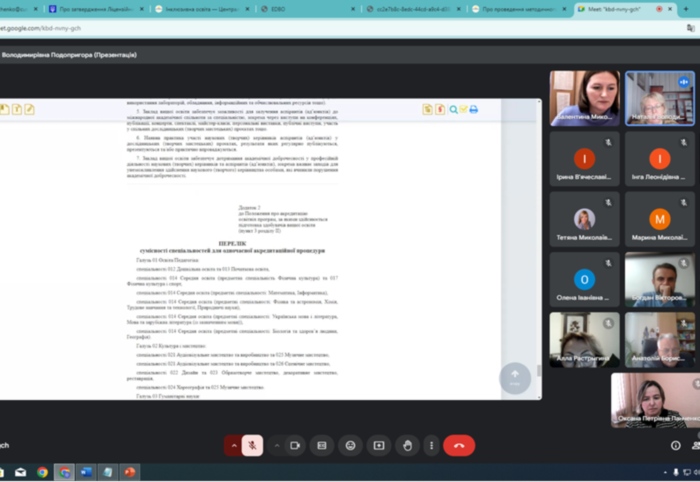
Task: Toggle the camera on or off
Action: click(x=295, y=445)
